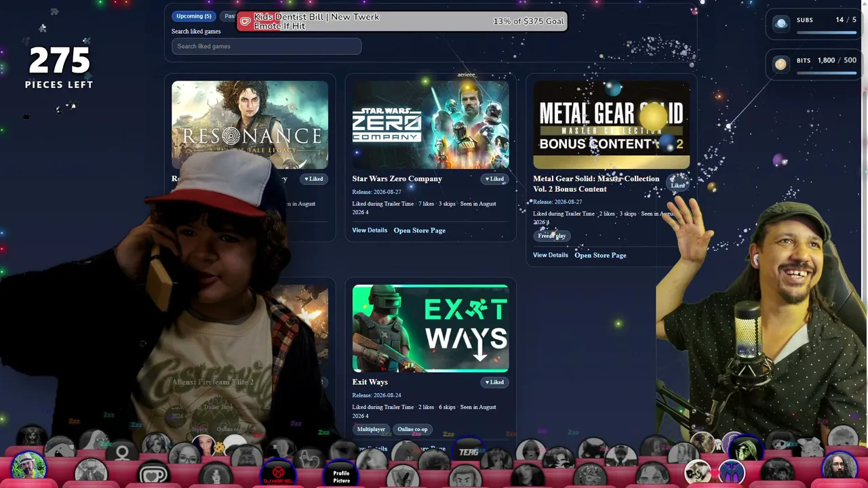Screen dimensions: 868x488
Task: Click the 'Online co-op' tag on Exit Ways
Action: [x=412, y=429]
